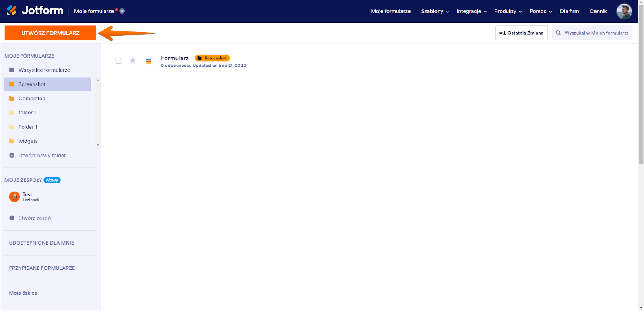The image size is (644, 311).
Task: Click the Moje zespoły heading
Action: coord(23,180)
